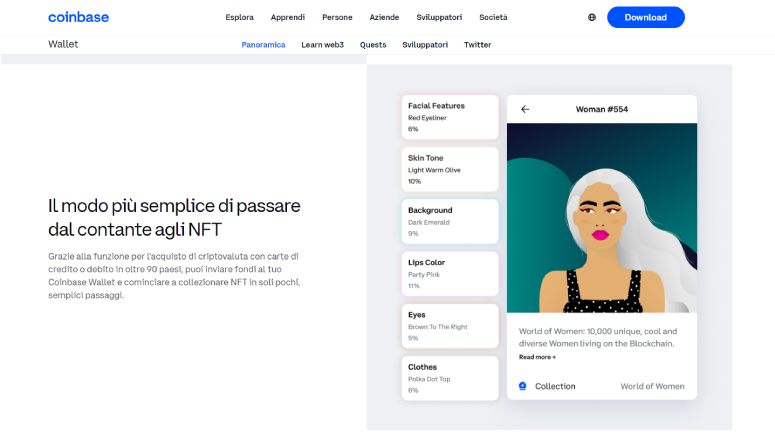775x439 pixels.
Task: Open the globe language selector
Action: pos(592,17)
